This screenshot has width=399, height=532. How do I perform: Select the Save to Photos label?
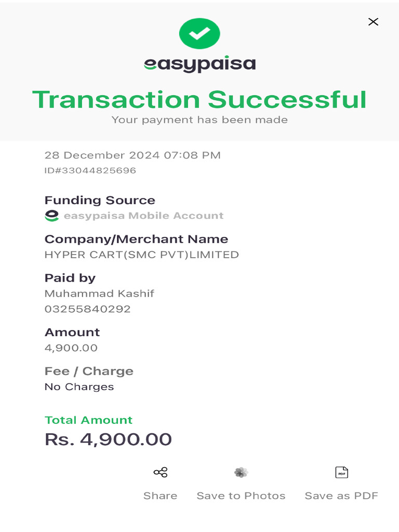point(241,496)
